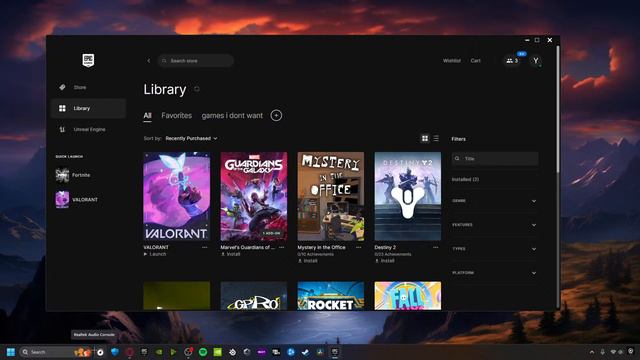Go back using the back arrow
The image size is (640, 360).
pyautogui.click(x=149, y=61)
